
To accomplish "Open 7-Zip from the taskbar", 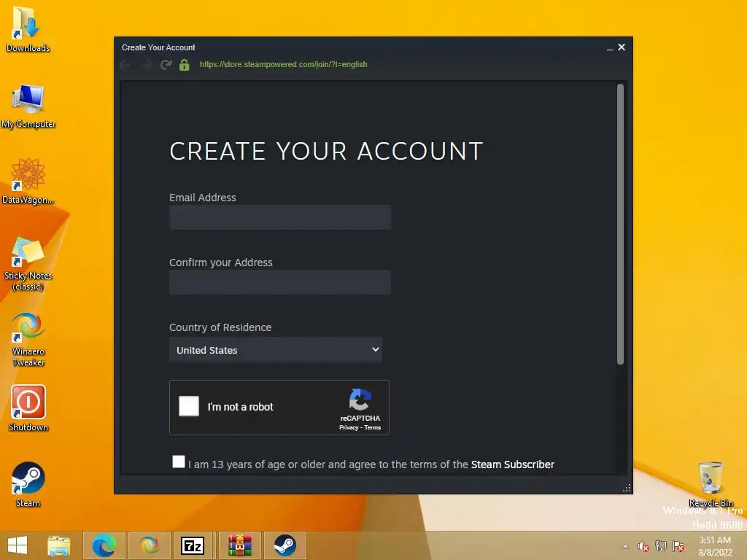I will click(193, 545).
